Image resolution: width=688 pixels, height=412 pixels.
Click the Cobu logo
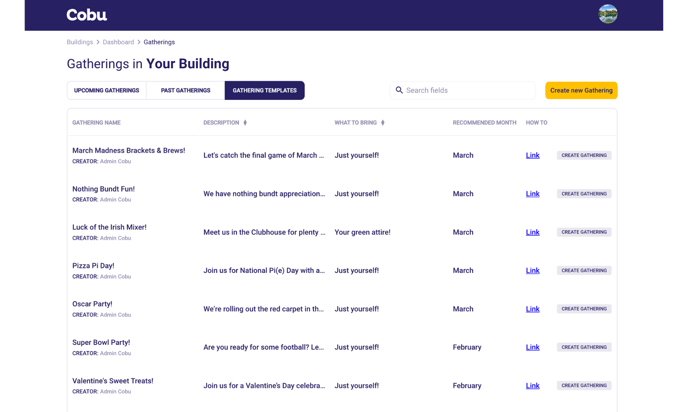tap(86, 15)
